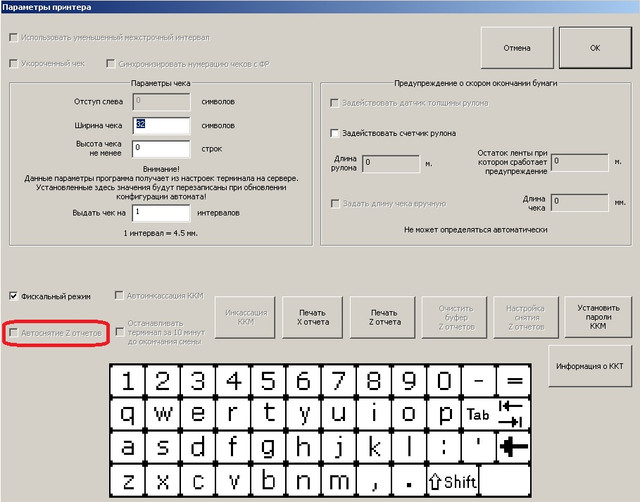Toggle Использовать уменьшенный межстрочный интервал checkbox
640x502 pixels.
[x=14, y=38]
